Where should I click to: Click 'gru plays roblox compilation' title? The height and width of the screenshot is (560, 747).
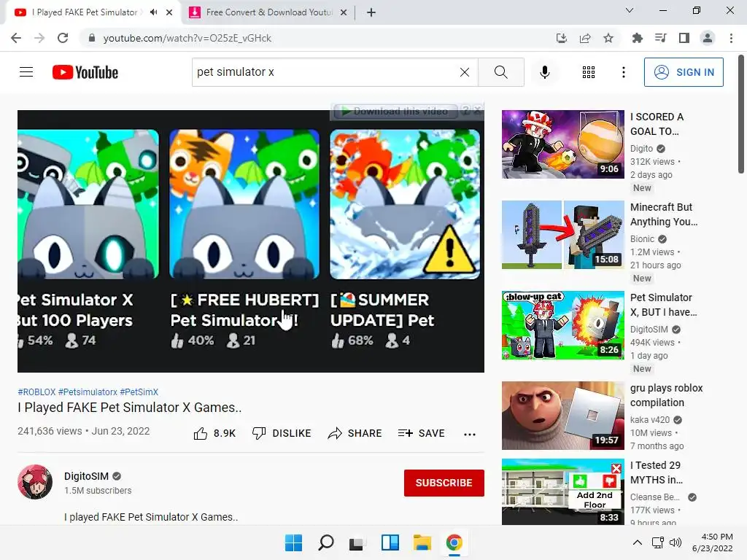667,395
